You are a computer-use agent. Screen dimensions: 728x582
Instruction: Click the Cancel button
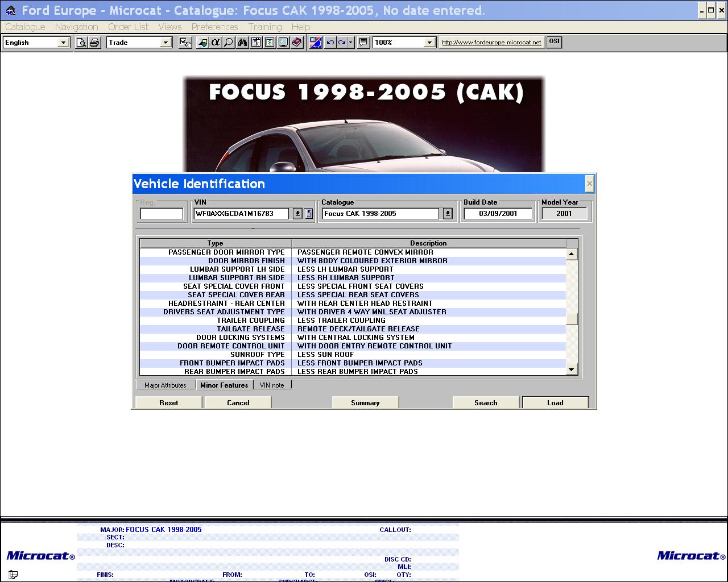(x=238, y=402)
